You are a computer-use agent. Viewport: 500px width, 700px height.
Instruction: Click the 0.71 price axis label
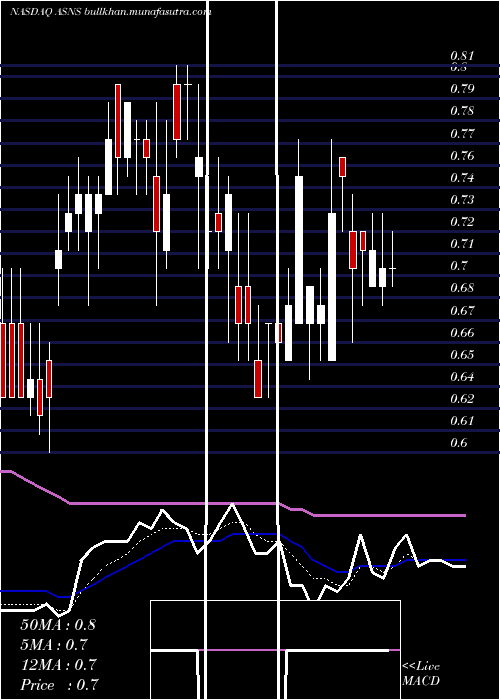click(462, 244)
